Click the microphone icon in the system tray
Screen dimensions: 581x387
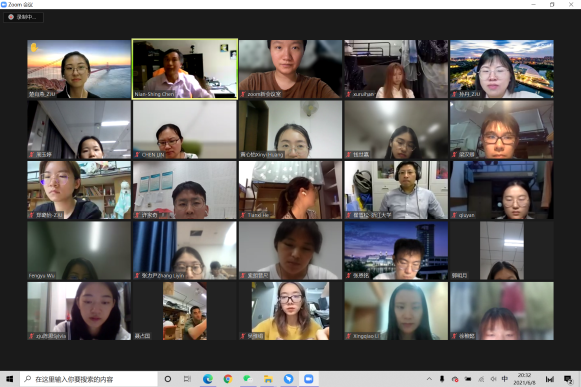pyautogui.click(x=442, y=379)
